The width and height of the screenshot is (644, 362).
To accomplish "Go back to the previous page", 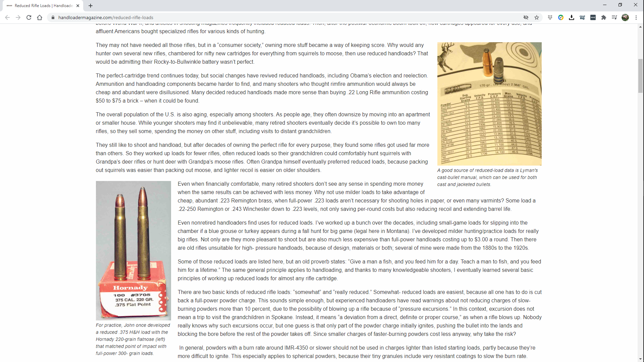I will (7, 17).
